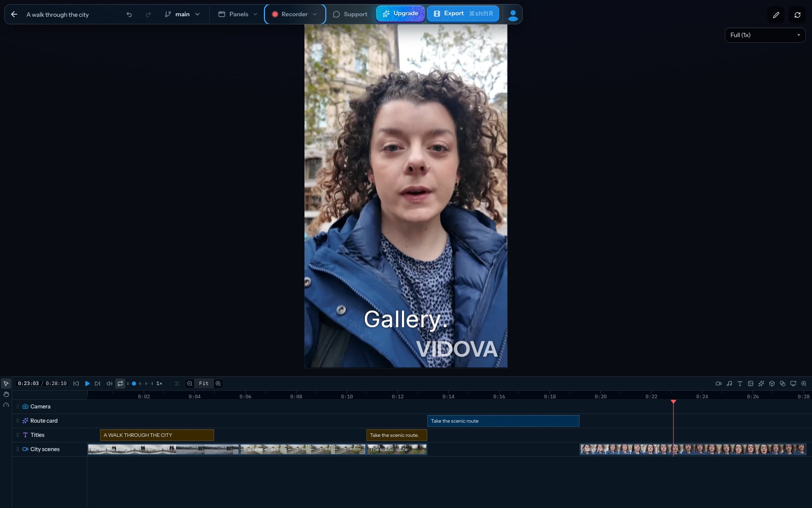Open the user account profile
The height and width of the screenshot is (508, 812).
513,14
